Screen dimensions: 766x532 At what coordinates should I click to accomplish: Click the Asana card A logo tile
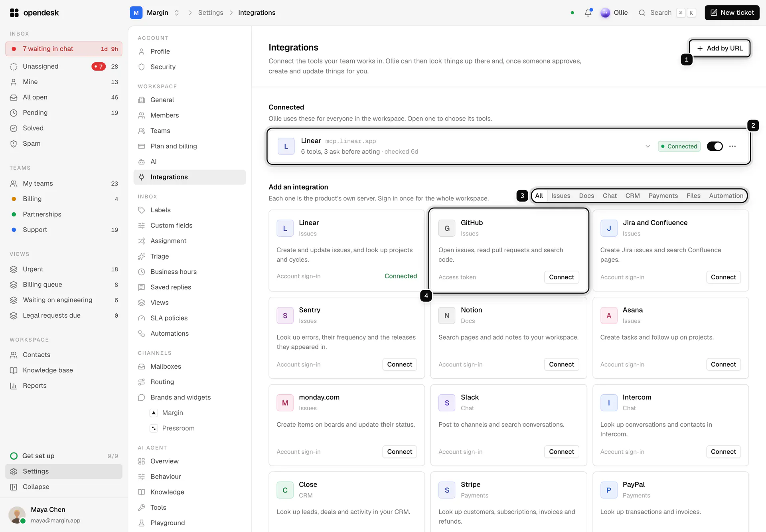[609, 316]
